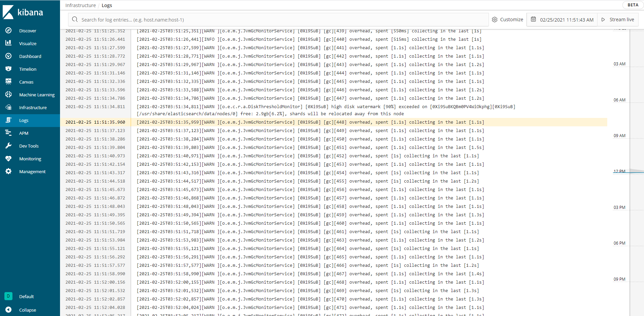The width and height of the screenshot is (644, 316).
Task: Open Machine Learning via its icon
Action: (8, 94)
